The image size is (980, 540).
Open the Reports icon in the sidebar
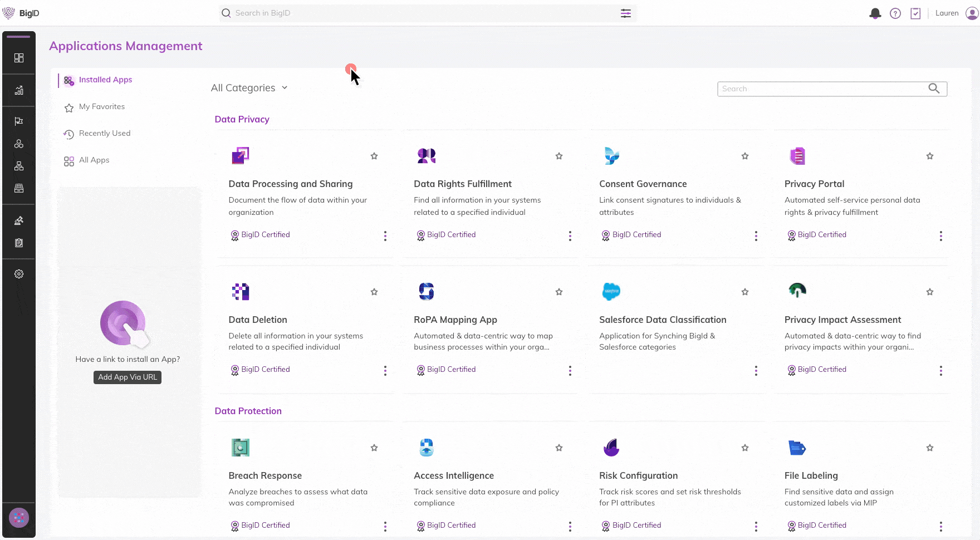[x=19, y=90]
